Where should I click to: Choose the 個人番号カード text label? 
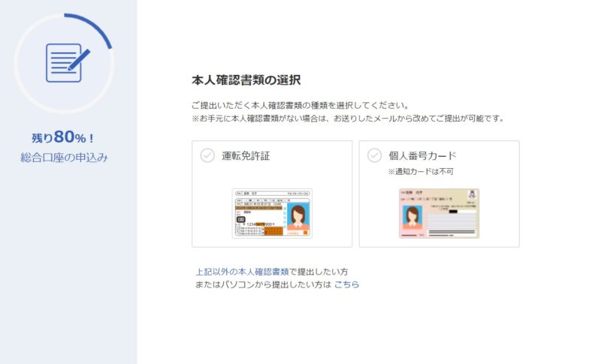pyautogui.click(x=422, y=156)
